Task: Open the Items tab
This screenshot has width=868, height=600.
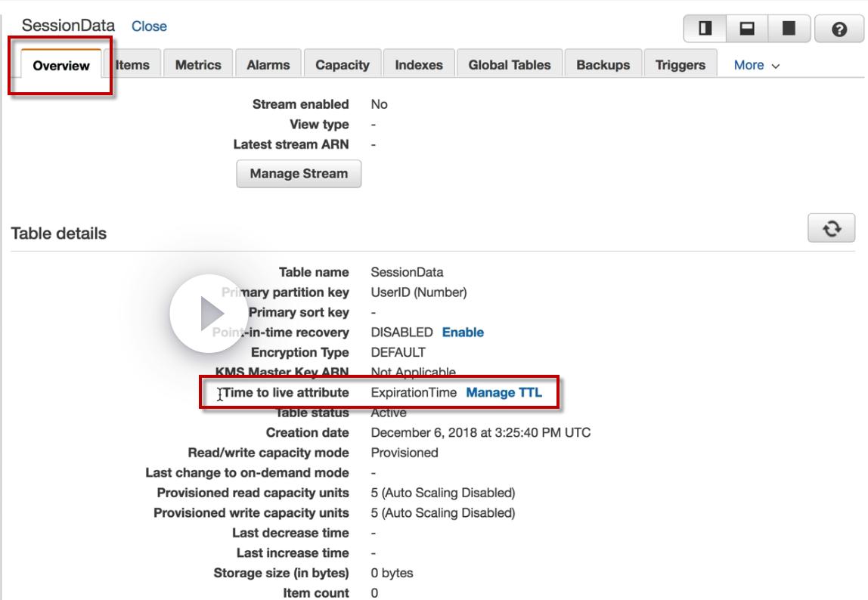Action: (133, 65)
